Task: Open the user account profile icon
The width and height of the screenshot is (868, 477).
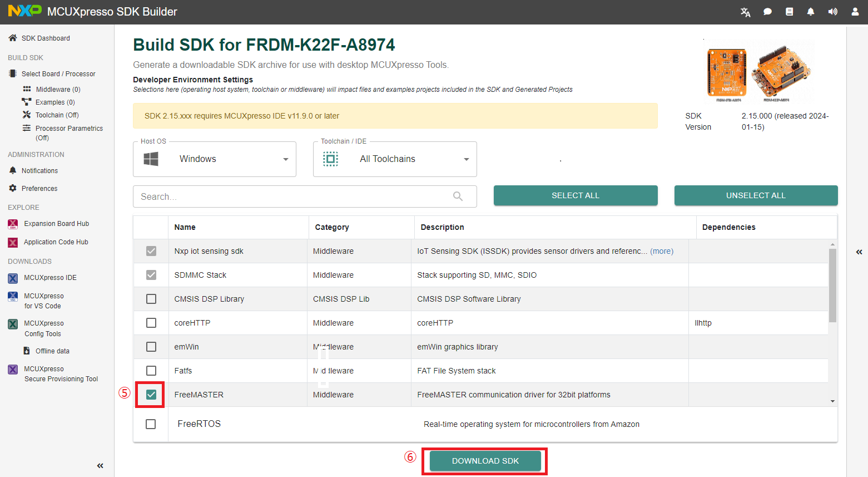Action: pyautogui.click(x=855, y=12)
